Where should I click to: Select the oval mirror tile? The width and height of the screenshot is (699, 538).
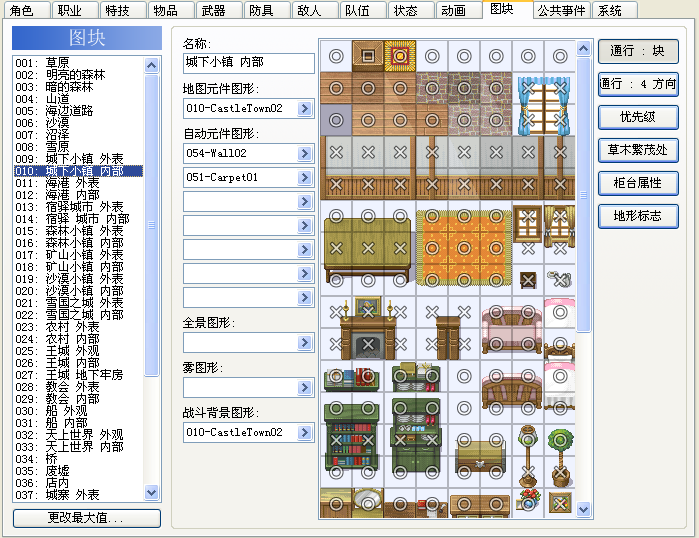pos(368,504)
